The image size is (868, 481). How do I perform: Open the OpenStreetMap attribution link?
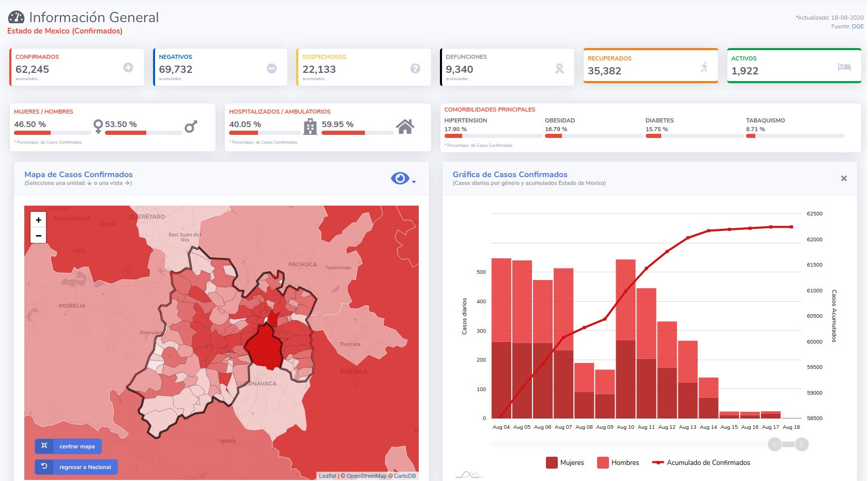[367, 476]
